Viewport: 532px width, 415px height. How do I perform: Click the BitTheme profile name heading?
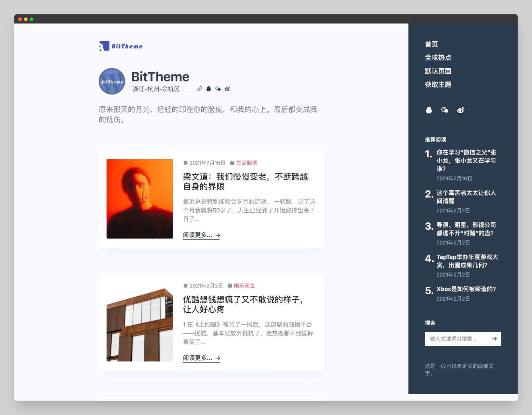160,77
